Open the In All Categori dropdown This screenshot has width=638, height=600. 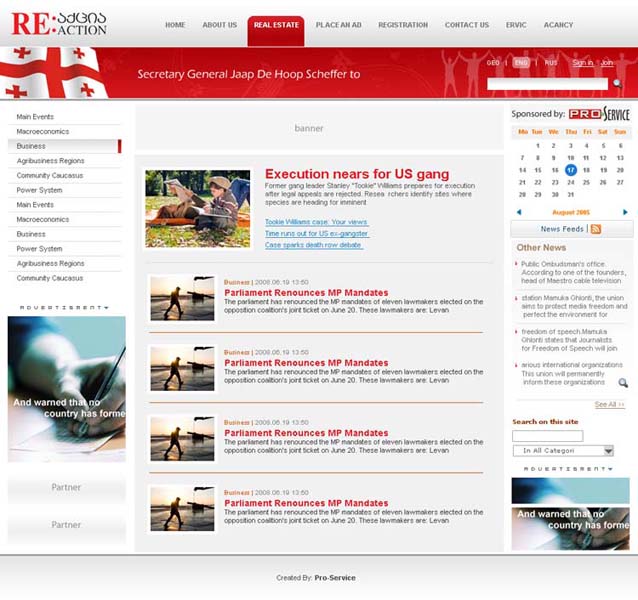pyautogui.click(x=563, y=451)
